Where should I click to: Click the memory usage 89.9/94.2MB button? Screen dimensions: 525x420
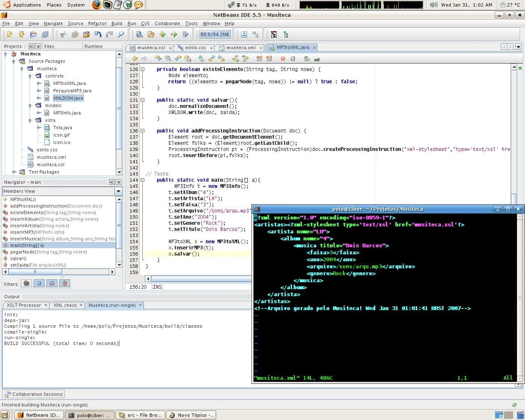215,35
